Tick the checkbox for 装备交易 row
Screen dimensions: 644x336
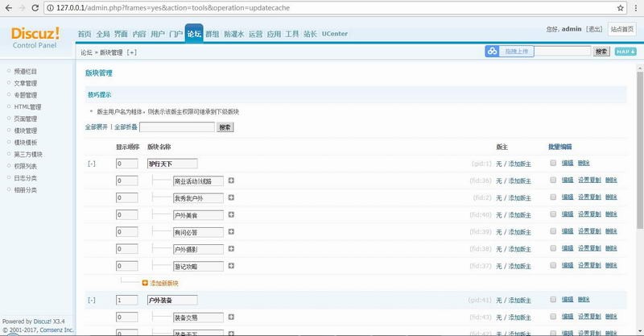tap(553, 317)
